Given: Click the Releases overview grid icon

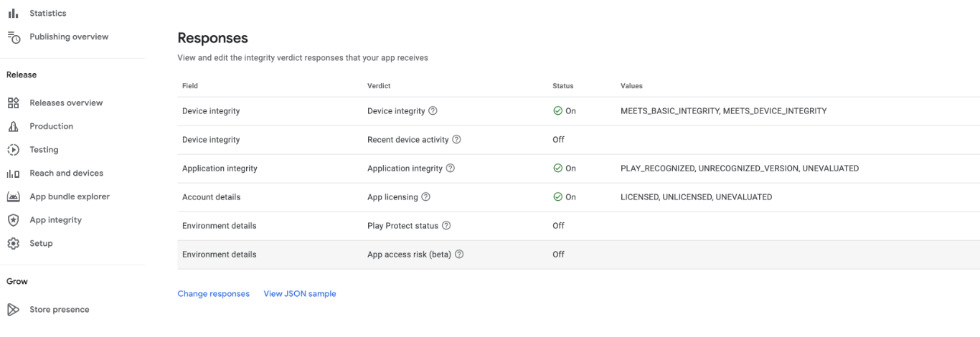Looking at the screenshot, I should tap(13, 103).
